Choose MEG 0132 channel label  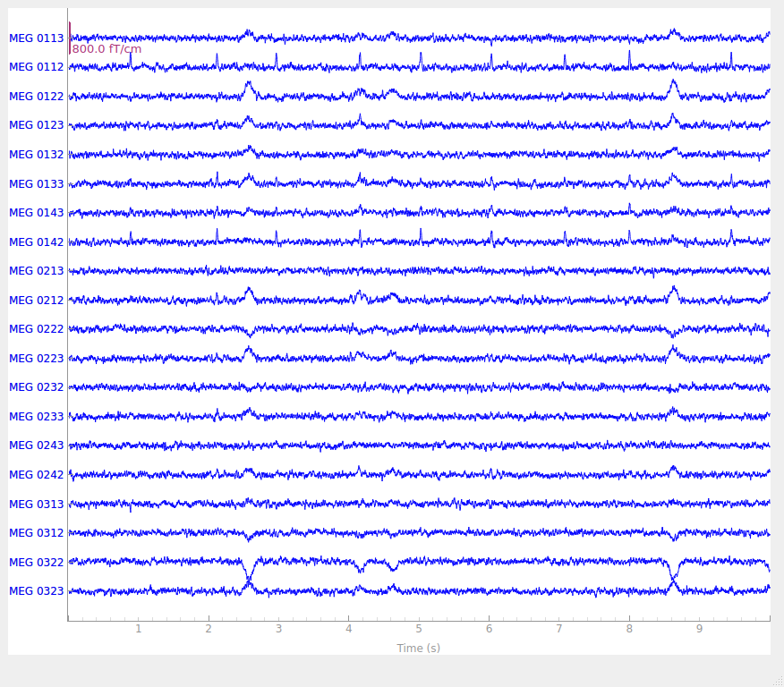click(37, 155)
